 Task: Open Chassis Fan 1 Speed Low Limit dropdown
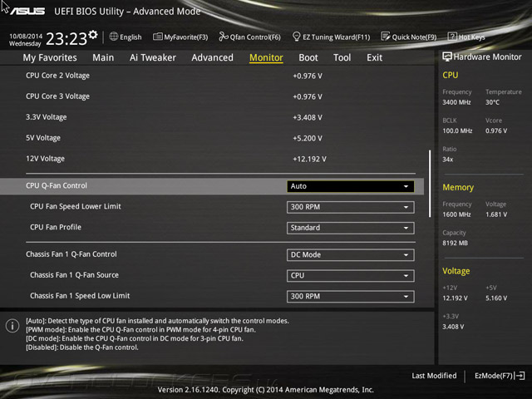pos(351,296)
